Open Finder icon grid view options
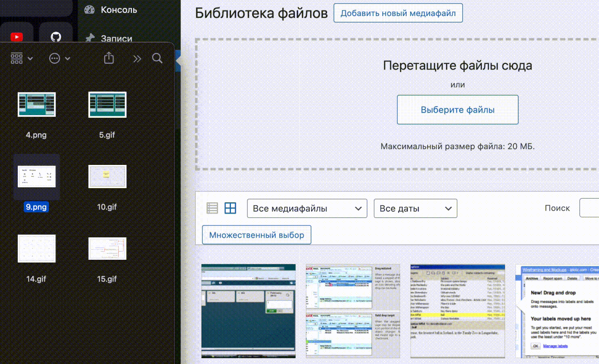The width and height of the screenshot is (599, 364). pyautogui.click(x=21, y=58)
